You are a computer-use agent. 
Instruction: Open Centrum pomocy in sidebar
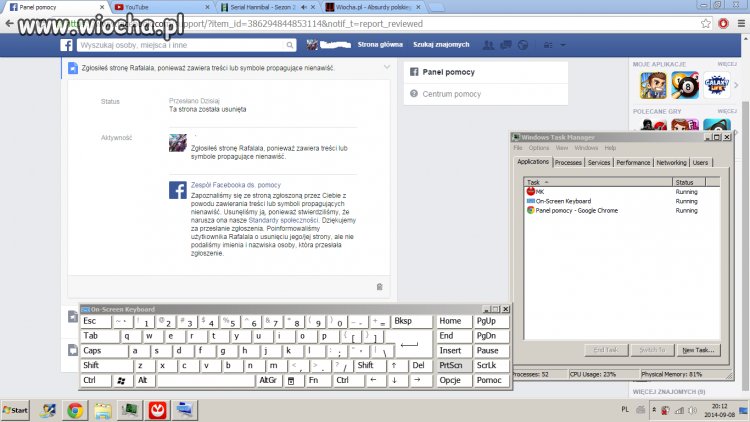pos(452,94)
